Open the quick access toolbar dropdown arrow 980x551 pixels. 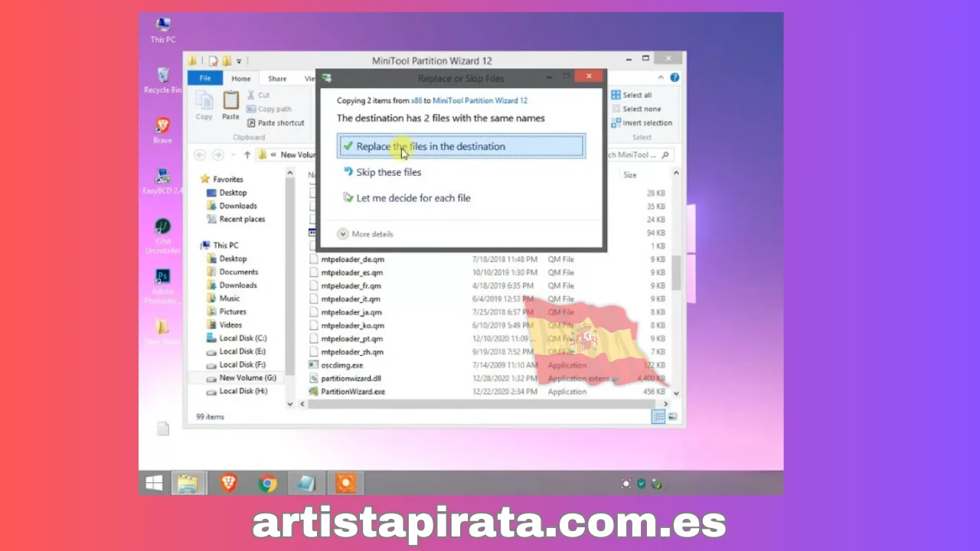pos(240,60)
